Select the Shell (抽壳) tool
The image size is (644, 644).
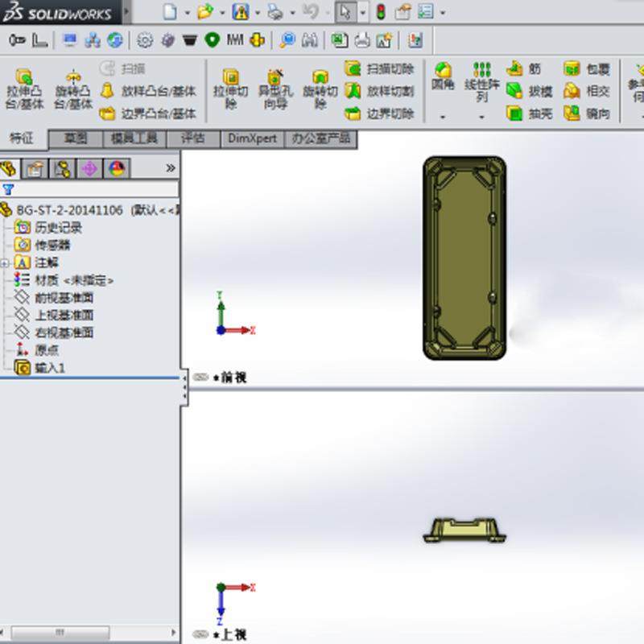click(x=527, y=113)
